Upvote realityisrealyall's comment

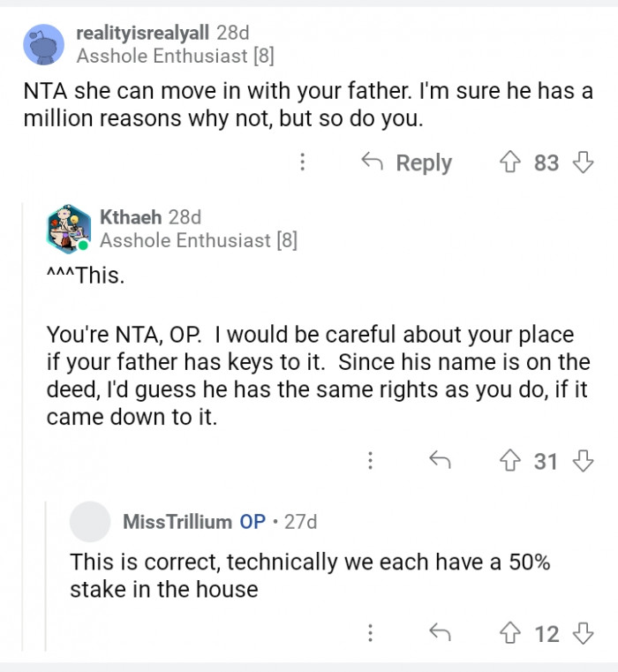click(511, 162)
